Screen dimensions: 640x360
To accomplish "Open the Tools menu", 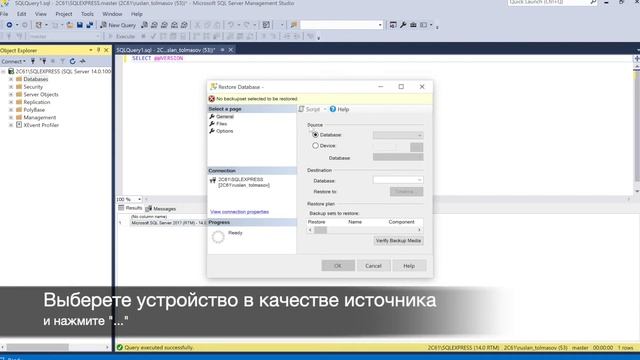I will point(87,14).
